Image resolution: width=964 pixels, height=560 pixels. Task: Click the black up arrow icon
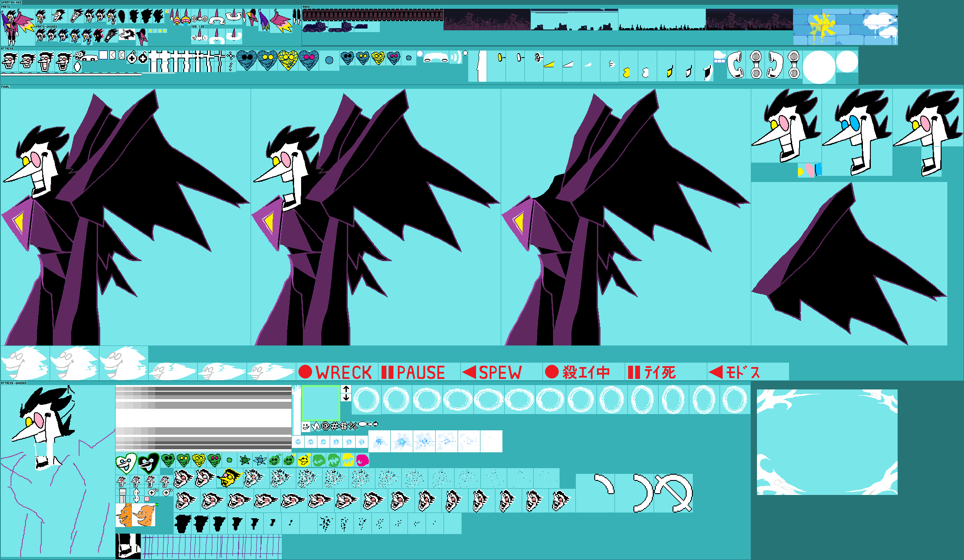point(346,389)
